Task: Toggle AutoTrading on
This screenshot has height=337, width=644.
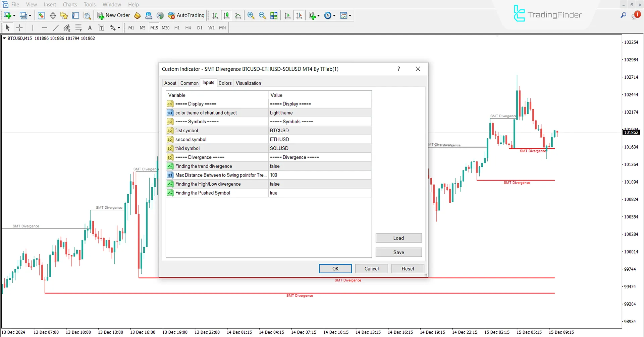Action: tap(186, 15)
